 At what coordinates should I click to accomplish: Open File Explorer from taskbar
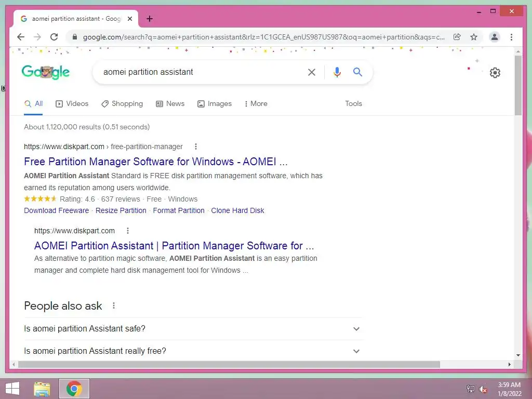[42, 389]
